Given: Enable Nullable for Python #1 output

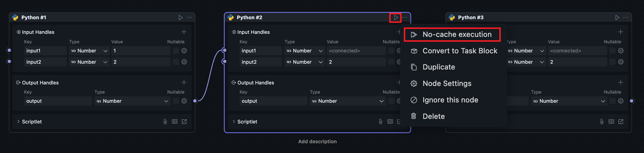Looking at the screenshot, I should click(176, 101).
